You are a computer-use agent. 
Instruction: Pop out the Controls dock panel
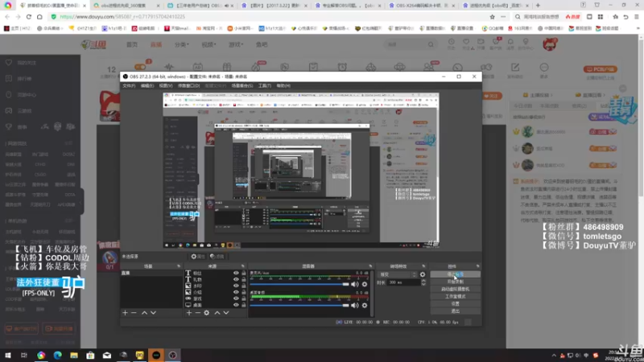pyautogui.click(x=477, y=266)
